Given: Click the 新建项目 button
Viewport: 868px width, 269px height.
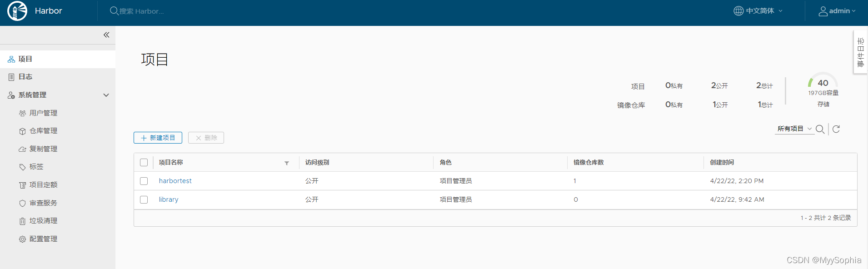Looking at the screenshot, I should click(158, 138).
